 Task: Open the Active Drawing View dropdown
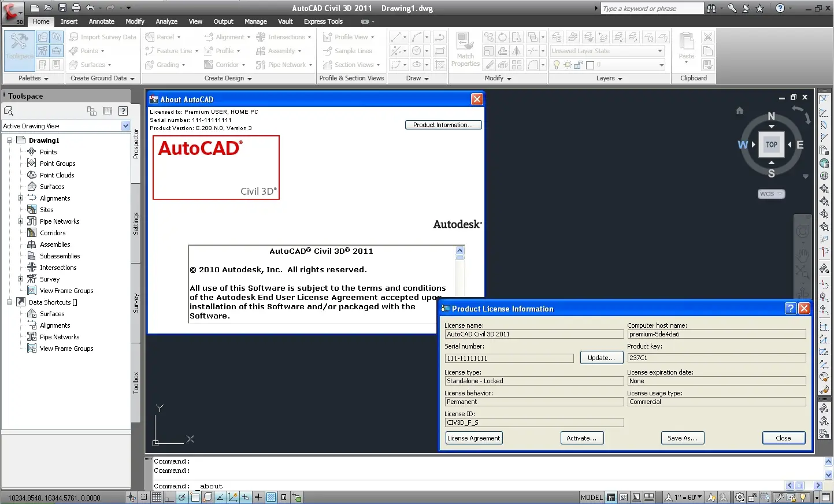pos(125,126)
